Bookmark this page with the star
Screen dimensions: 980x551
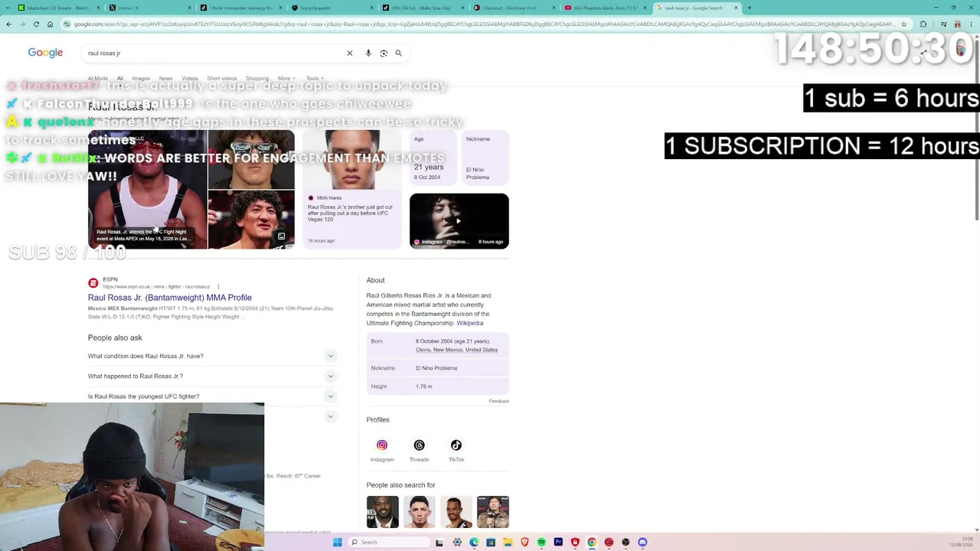(x=903, y=24)
